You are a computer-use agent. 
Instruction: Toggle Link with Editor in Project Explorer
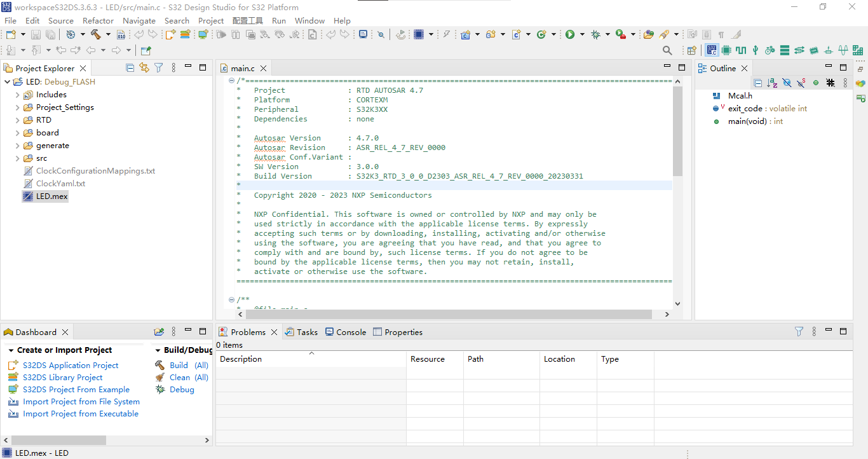tap(144, 67)
